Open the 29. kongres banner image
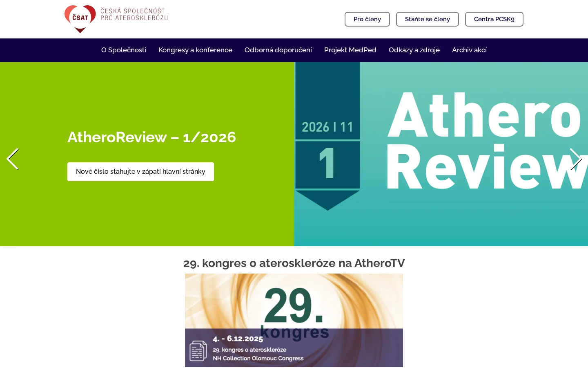The image size is (588, 368). 294,320
